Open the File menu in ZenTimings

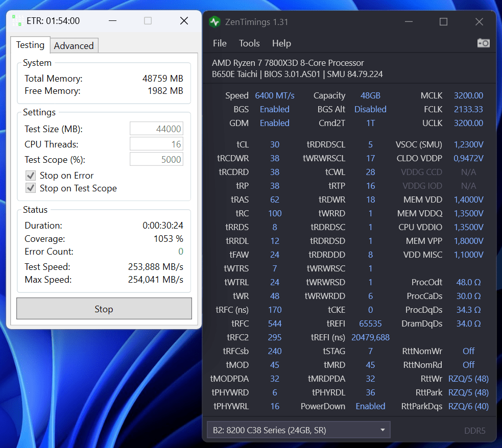click(x=220, y=43)
